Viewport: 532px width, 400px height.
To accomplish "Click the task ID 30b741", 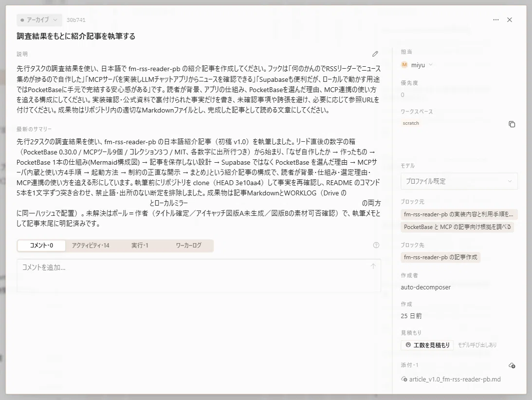I will click(76, 20).
